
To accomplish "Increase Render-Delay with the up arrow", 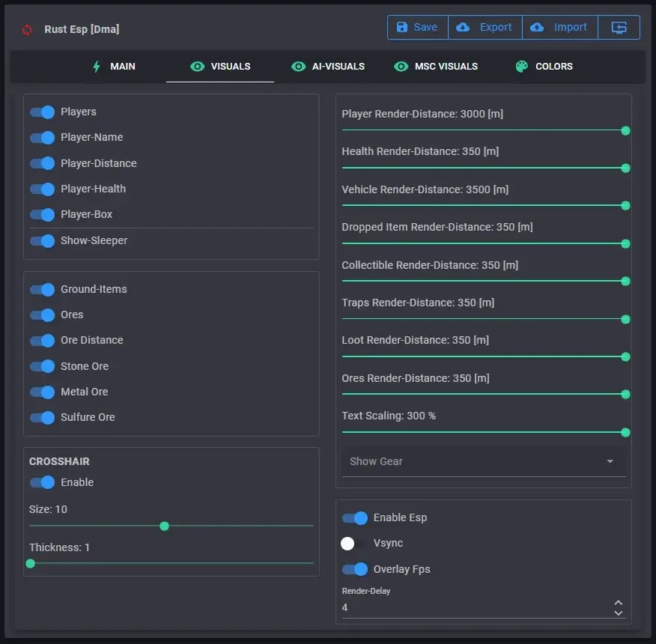I will 618,602.
